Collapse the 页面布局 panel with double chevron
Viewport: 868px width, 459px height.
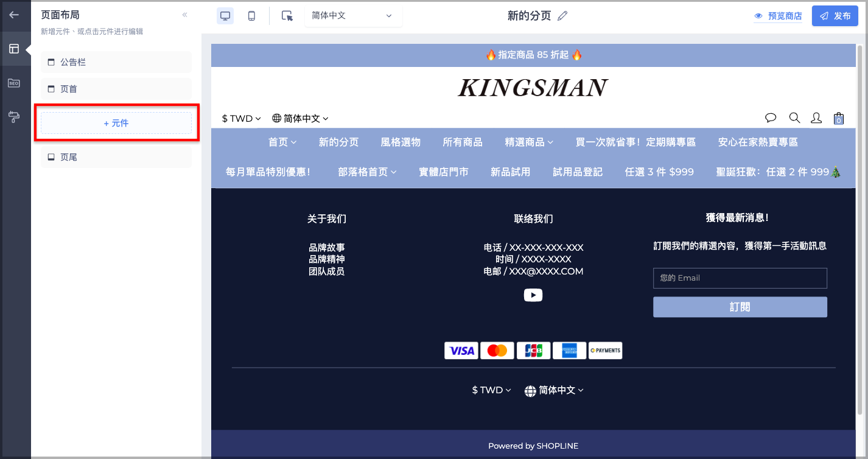point(185,15)
